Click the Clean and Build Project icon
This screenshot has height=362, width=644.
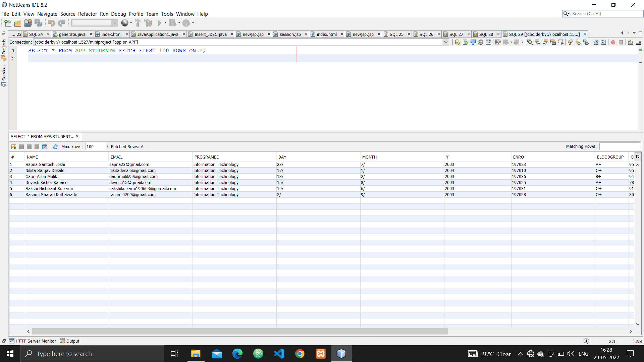[148, 23]
